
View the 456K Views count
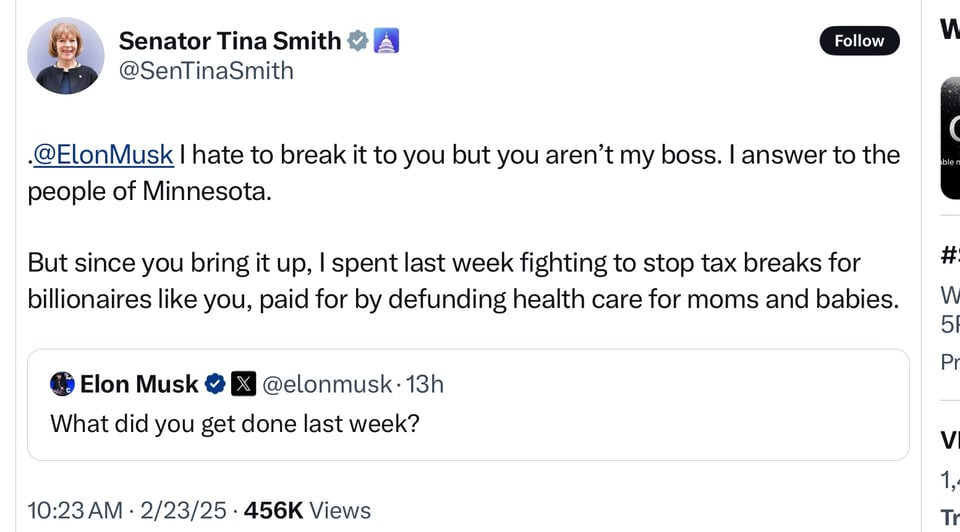[306, 510]
